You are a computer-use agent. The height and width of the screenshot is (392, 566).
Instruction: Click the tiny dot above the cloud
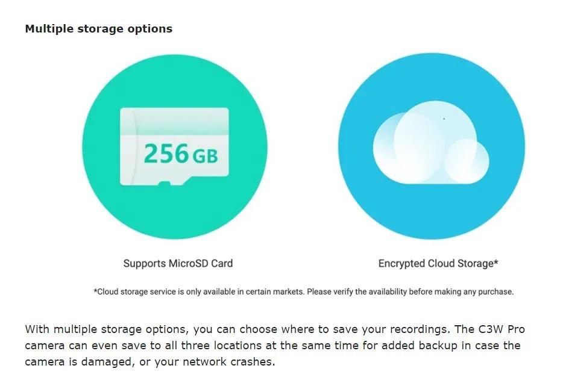point(444,119)
